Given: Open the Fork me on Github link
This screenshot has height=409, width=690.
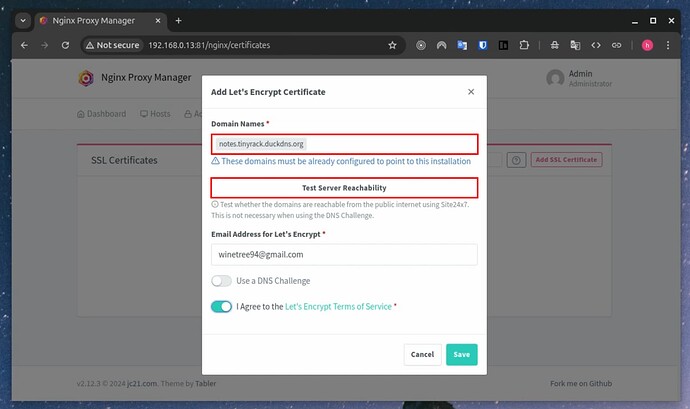Looking at the screenshot, I should pos(581,383).
